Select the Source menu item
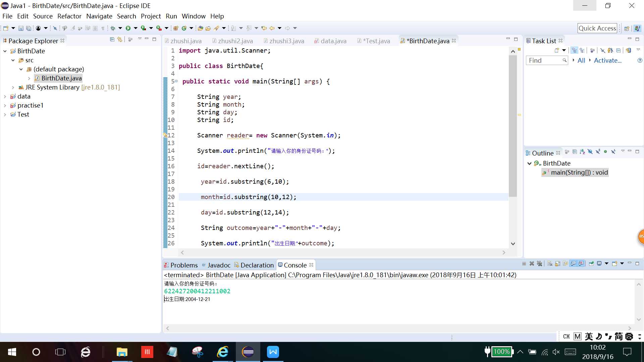This screenshot has height=362, width=644. click(x=43, y=16)
